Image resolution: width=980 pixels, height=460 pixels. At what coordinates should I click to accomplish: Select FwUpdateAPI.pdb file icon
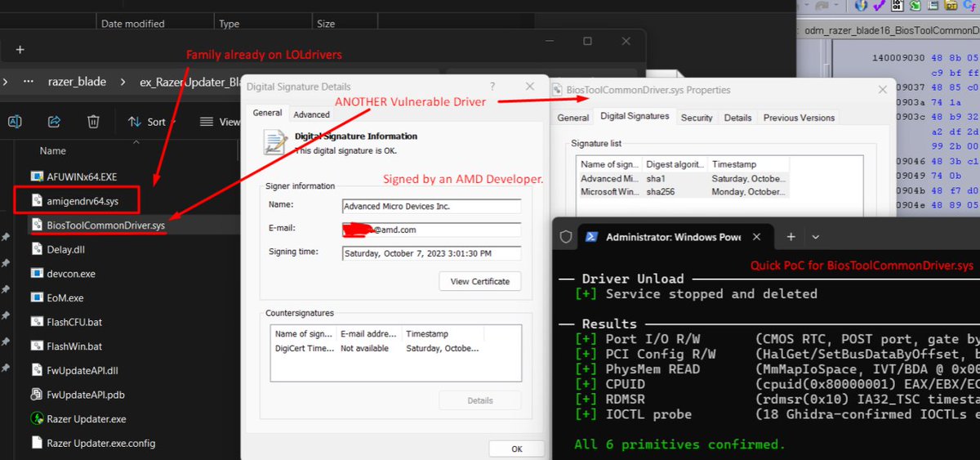36,395
